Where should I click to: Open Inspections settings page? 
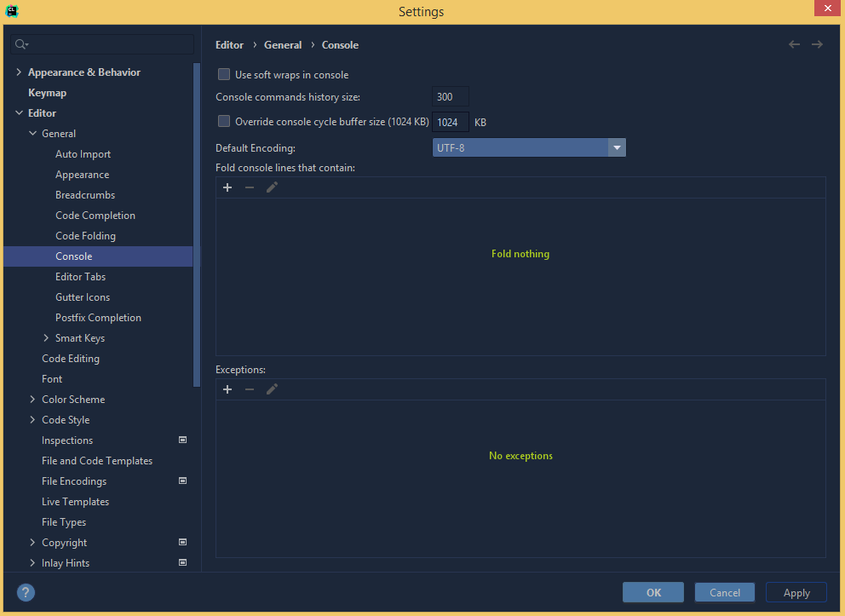click(x=67, y=440)
